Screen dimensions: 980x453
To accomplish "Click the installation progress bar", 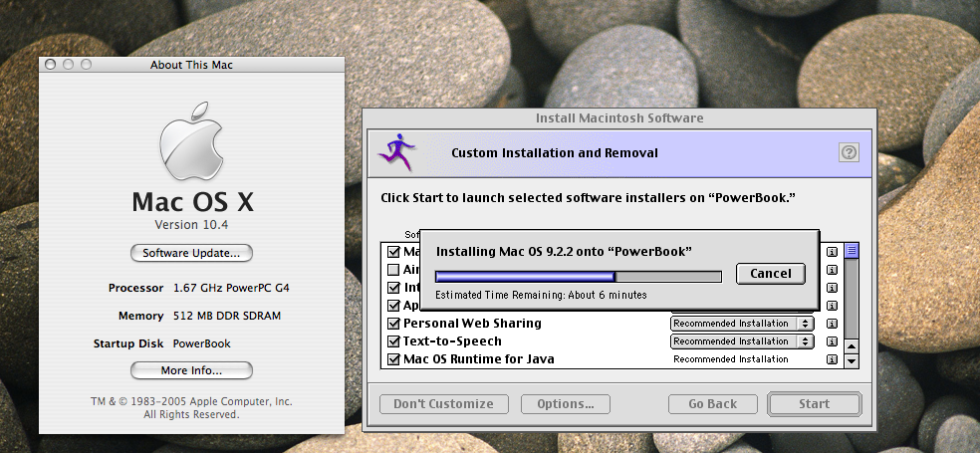I will tap(578, 276).
